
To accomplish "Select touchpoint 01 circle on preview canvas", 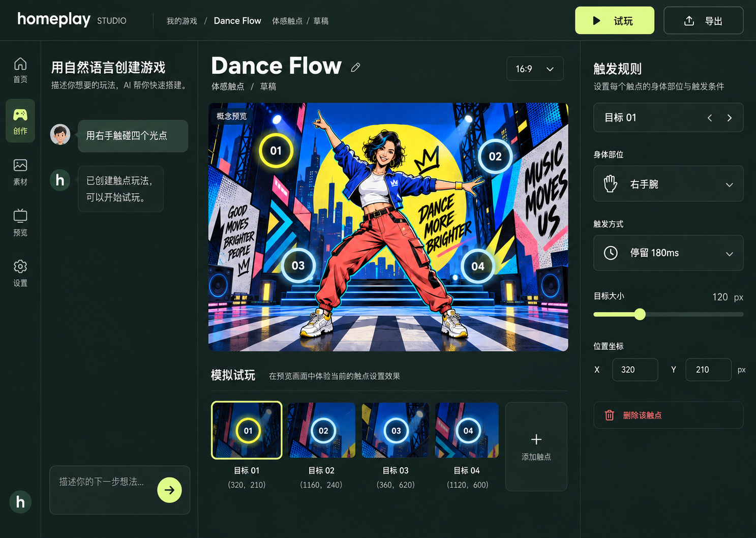I will click(276, 151).
